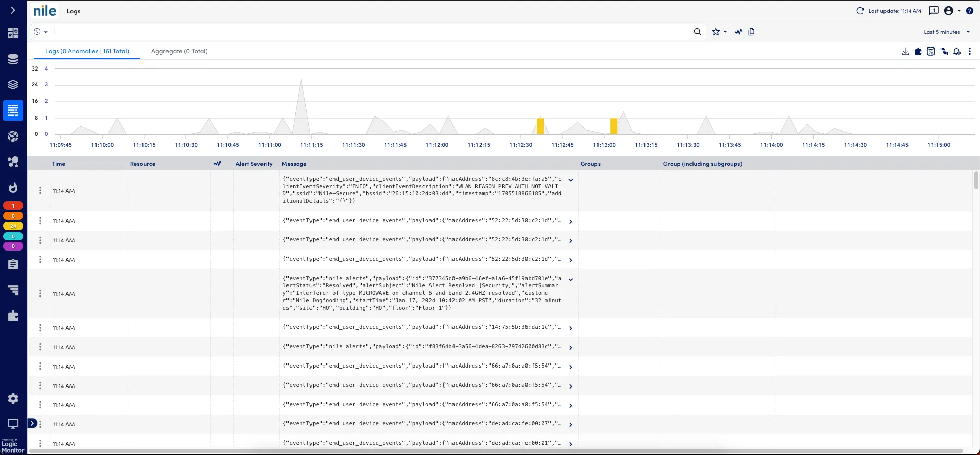Collapse the first expanded end_user_device_events message

(571, 180)
